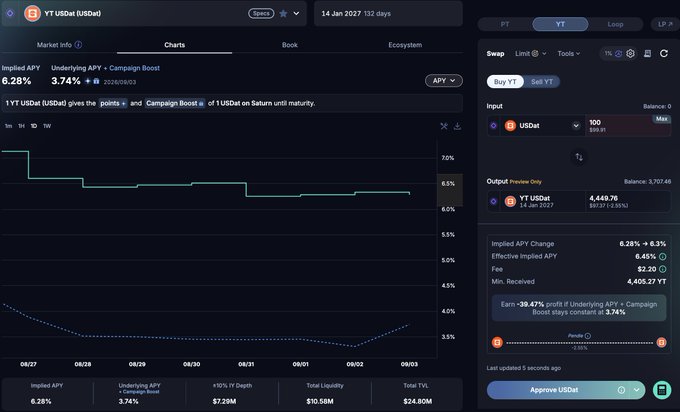The width and height of the screenshot is (680, 412).
Task: Open the LP external link
Action: click(x=665, y=24)
